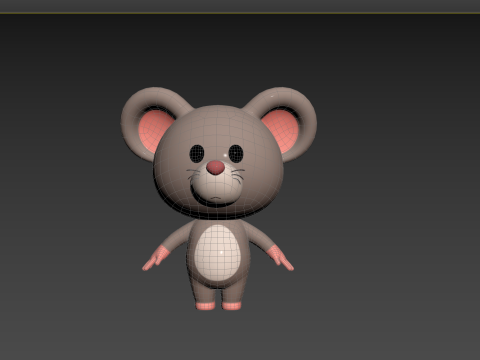This screenshot has width=480, height=360.
Task: Select the pink foot on the screen-right side
Action: [x=231, y=306]
